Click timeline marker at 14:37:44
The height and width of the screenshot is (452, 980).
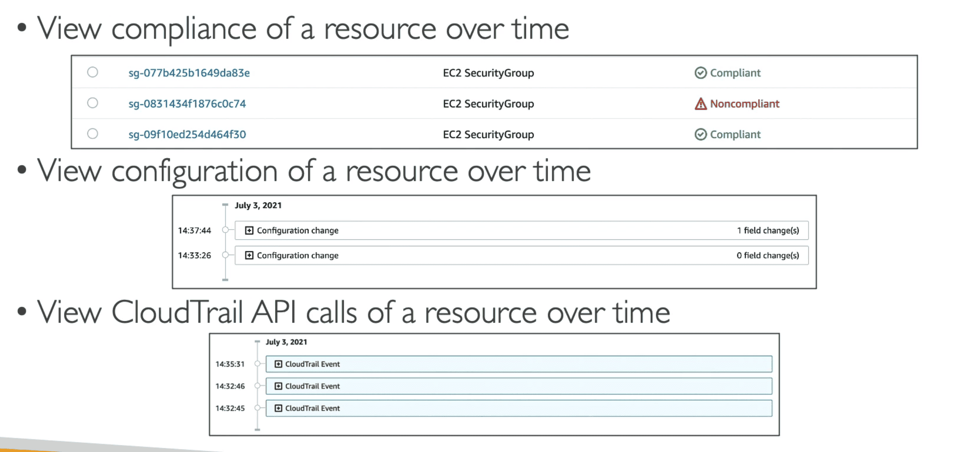[225, 230]
